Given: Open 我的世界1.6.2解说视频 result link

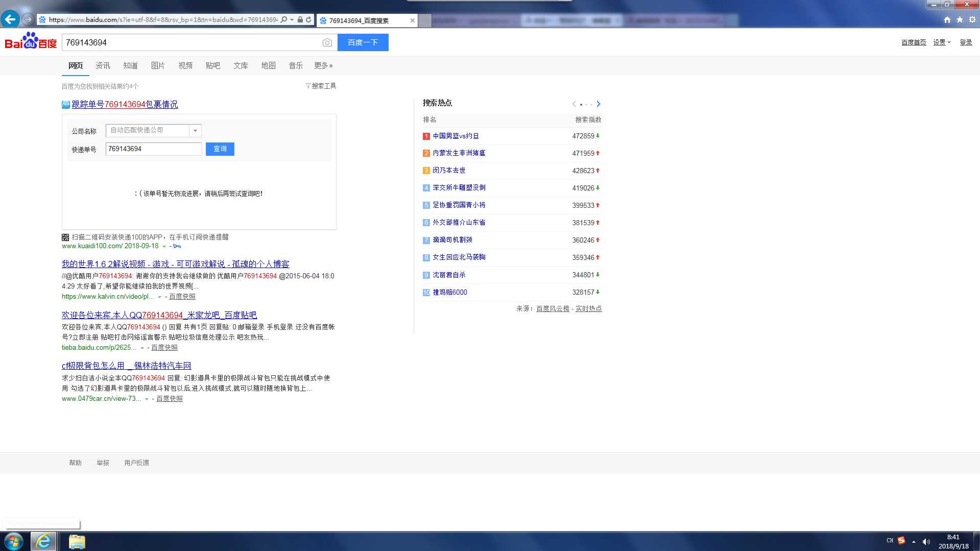Looking at the screenshot, I should [x=176, y=264].
